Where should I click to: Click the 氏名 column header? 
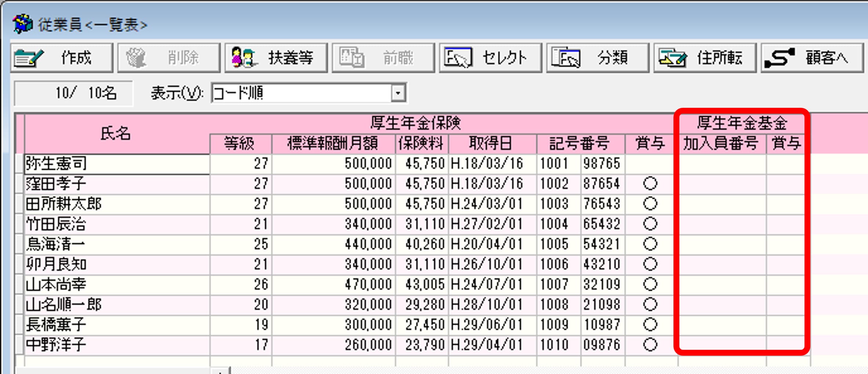tap(116, 134)
